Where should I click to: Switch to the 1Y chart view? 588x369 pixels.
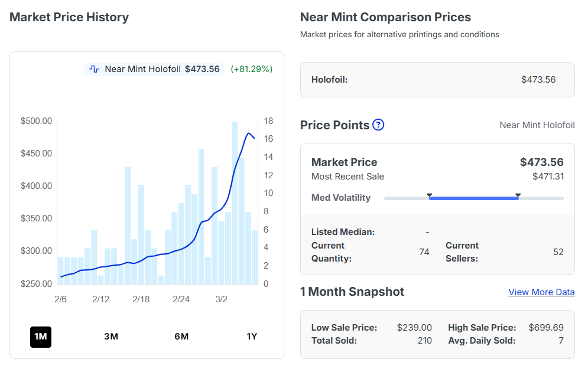click(x=252, y=337)
